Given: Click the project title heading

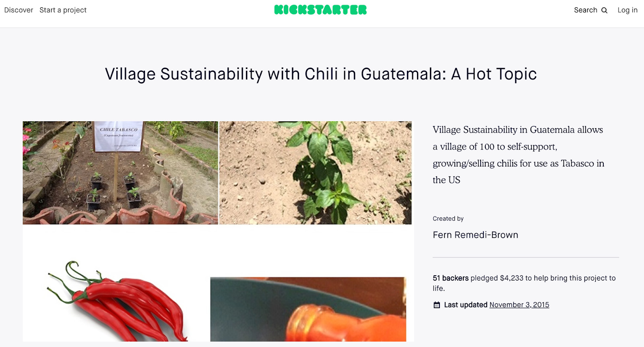Looking at the screenshot, I should pos(321,74).
